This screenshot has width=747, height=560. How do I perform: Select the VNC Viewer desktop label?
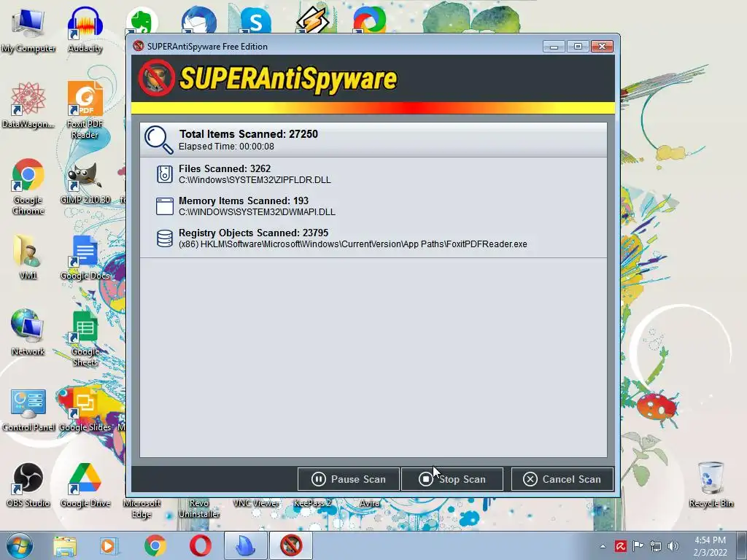point(256,503)
